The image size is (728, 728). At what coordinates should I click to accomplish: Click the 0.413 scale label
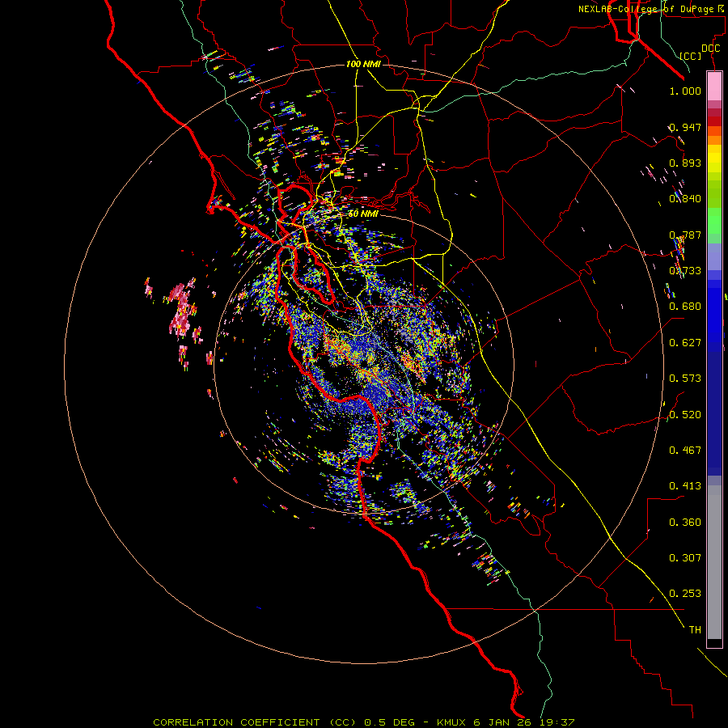685,486
